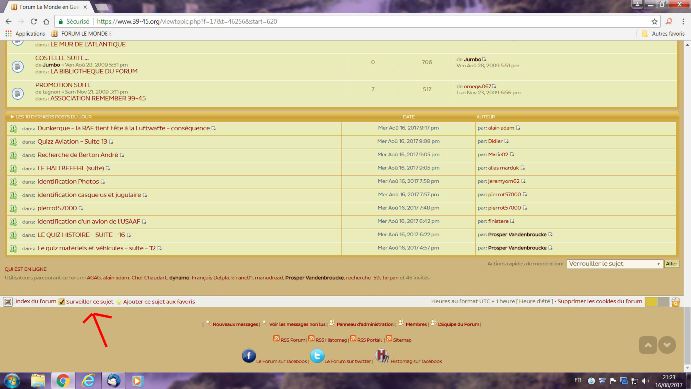Jump to latest post icon after Quizz Aviation
Image resolution: width=691 pixels, height=389 pixels.
(x=111, y=142)
